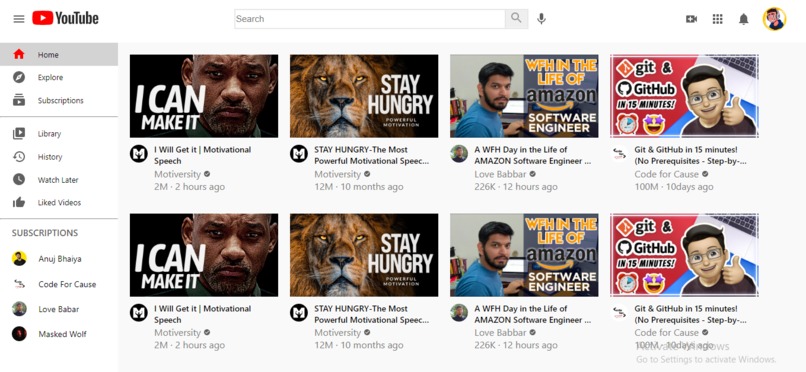Click Code for Cause avatar beside top-row Git title
806x372 pixels.
coord(619,154)
